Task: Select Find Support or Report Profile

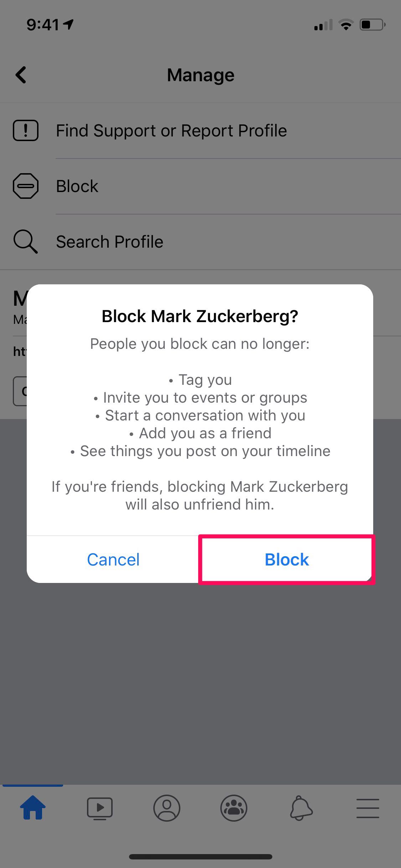Action: [171, 130]
